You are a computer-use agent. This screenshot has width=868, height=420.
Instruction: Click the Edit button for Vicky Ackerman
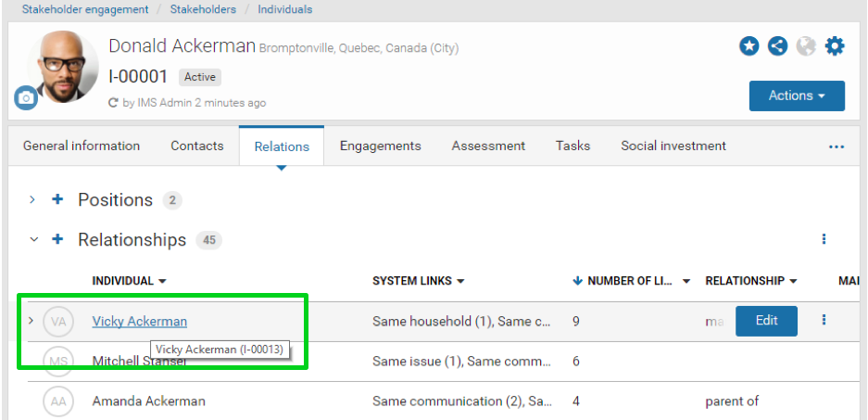click(766, 321)
